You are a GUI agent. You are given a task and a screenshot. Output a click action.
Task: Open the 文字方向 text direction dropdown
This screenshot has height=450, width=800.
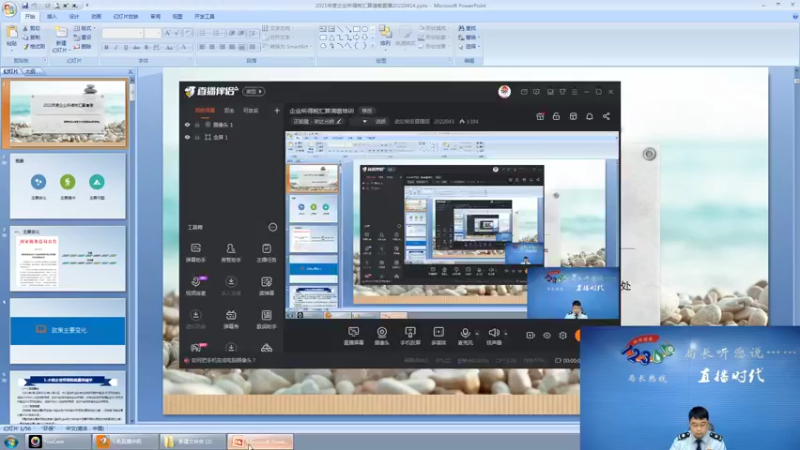[279, 29]
